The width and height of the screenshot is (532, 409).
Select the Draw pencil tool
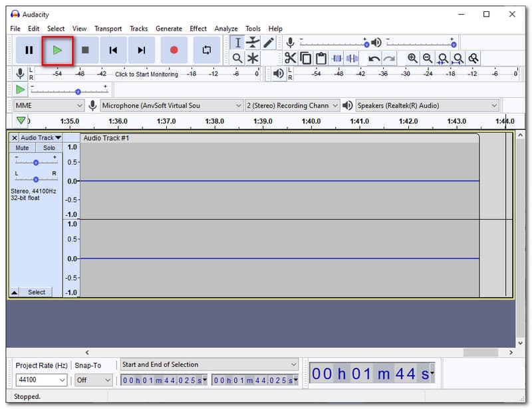[269, 43]
